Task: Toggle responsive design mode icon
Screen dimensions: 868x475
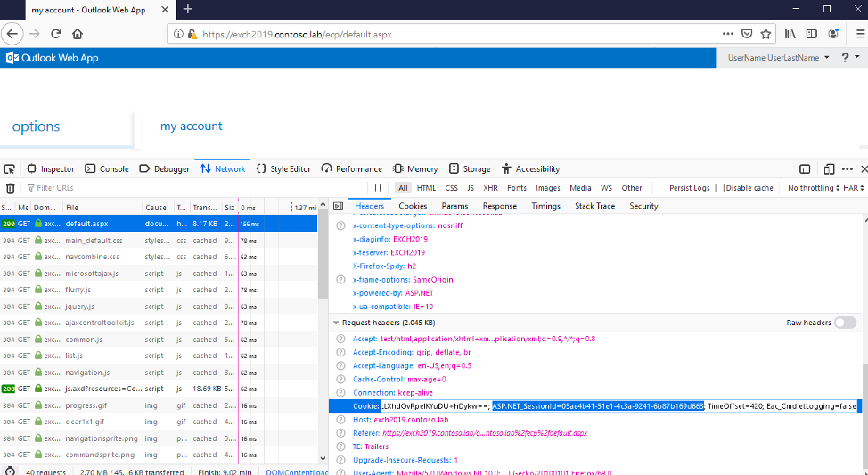Action: (x=829, y=168)
